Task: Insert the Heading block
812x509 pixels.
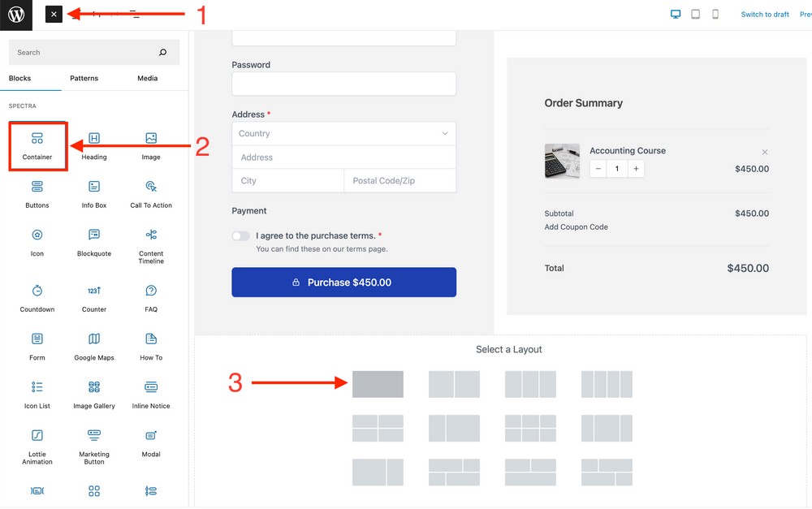Action: pyautogui.click(x=94, y=145)
